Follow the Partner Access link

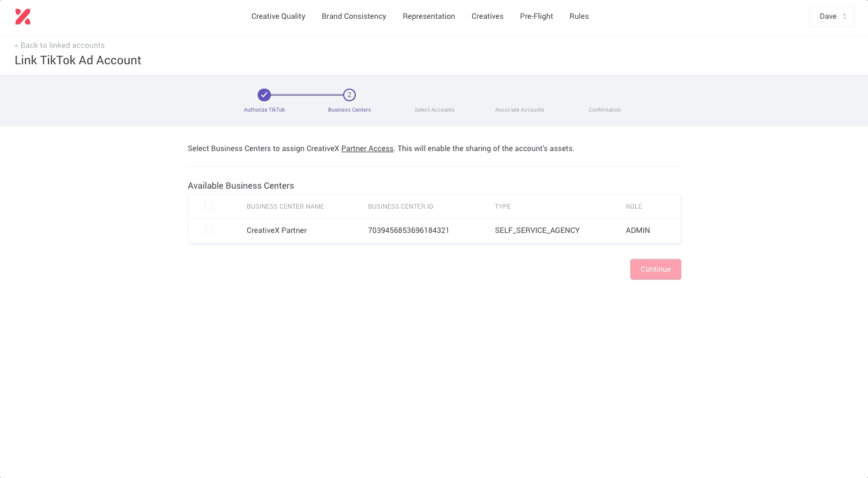click(x=367, y=149)
